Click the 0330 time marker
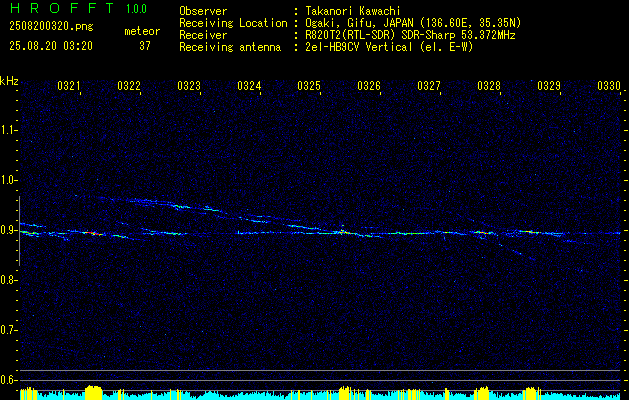 pyautogui.click(x=609, y=85)
